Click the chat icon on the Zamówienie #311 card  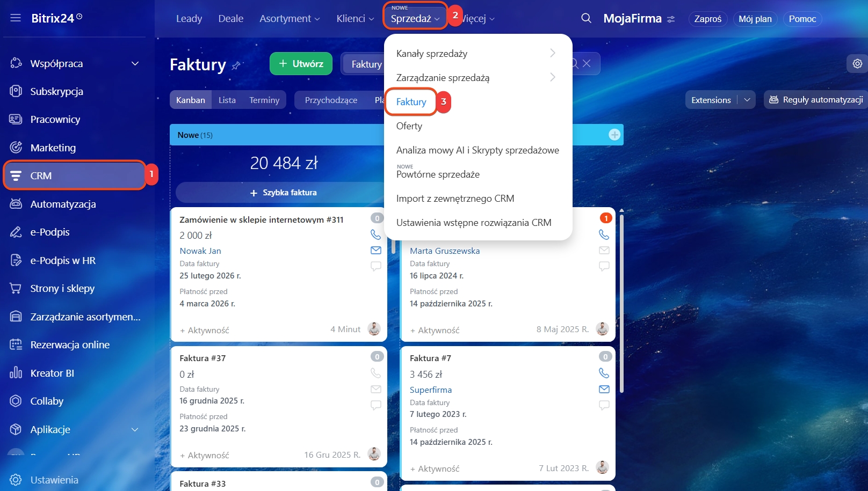[376, 266]
